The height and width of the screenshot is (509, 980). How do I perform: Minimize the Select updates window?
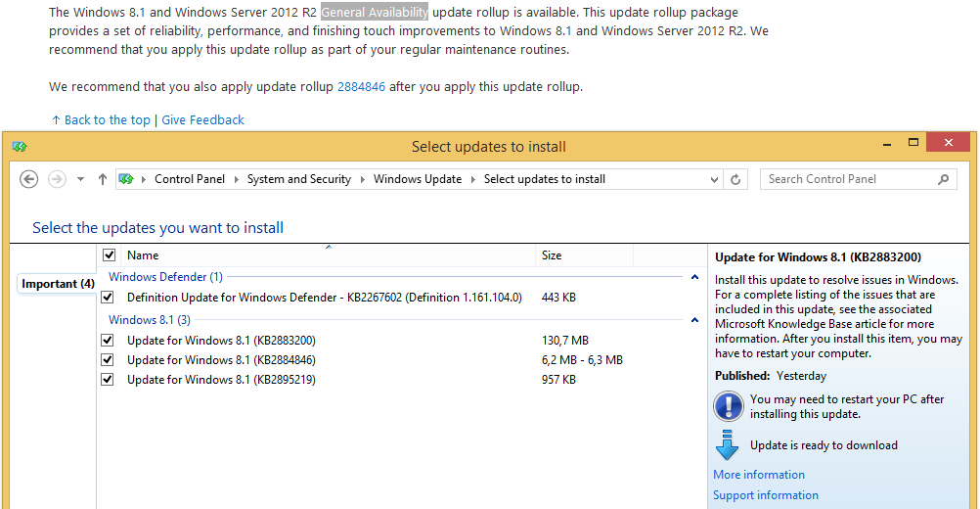pos(887,143)
